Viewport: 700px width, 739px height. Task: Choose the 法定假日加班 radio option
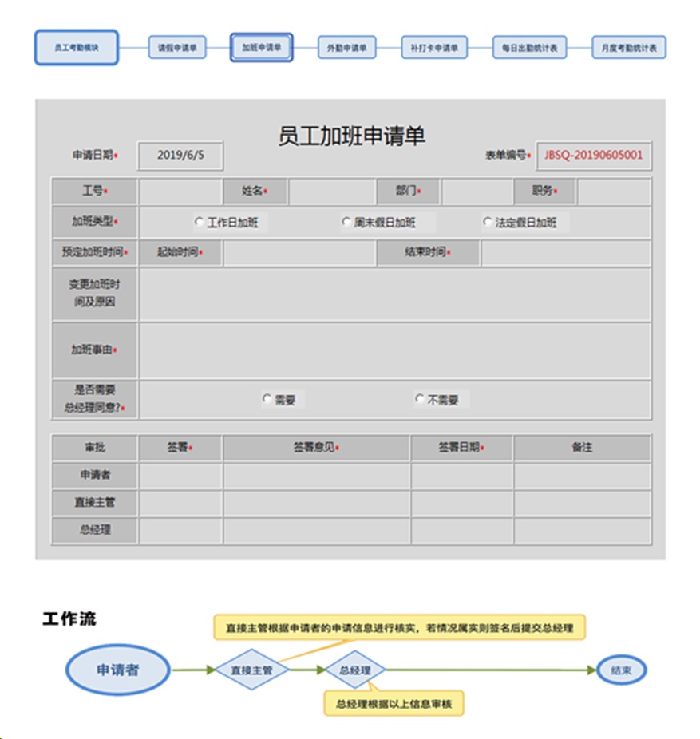click(488, 223)
